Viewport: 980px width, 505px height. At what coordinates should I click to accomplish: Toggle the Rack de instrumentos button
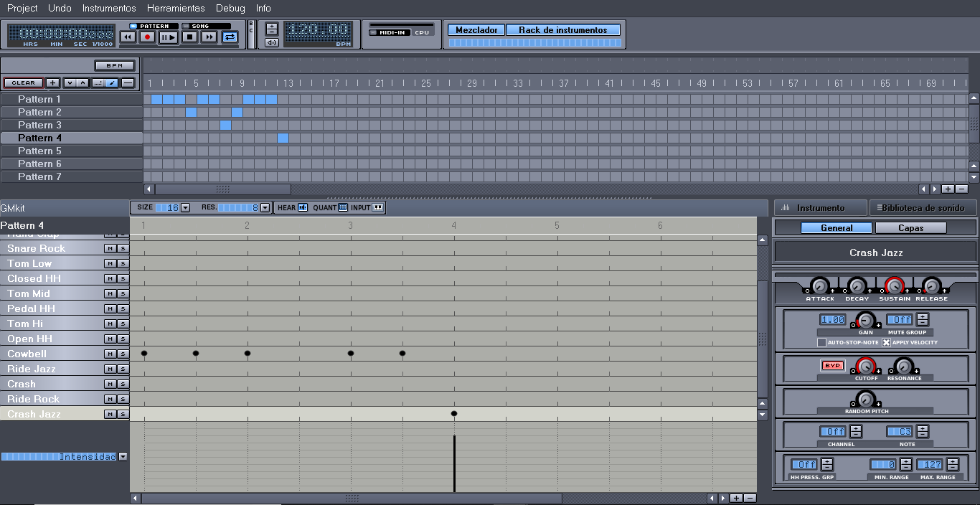click(x=563, y=30)
